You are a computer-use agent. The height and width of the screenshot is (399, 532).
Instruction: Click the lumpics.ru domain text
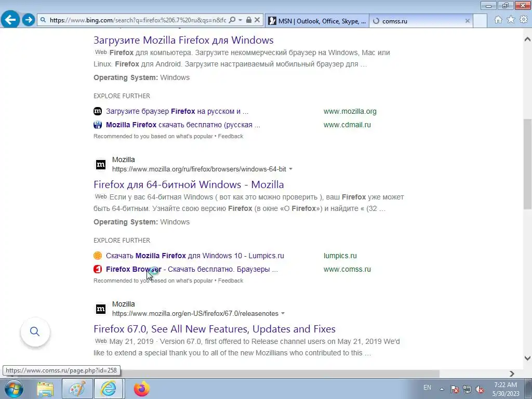[x=340, y=256]
